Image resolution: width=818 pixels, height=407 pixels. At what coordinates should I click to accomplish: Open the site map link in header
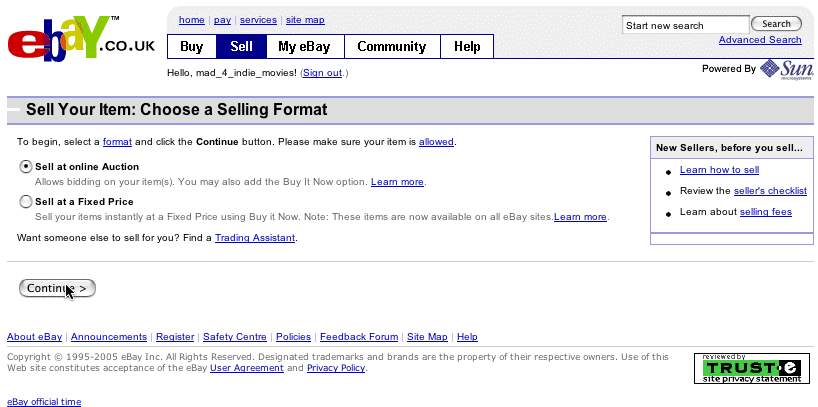pyautogui.click(x=305, y=20)
